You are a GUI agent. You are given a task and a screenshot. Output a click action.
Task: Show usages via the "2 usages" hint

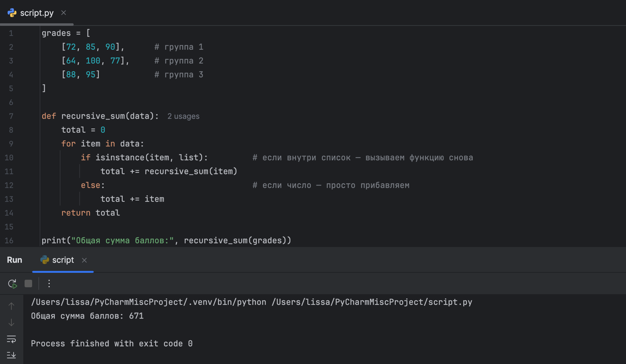pyautogui.click(x=183, y=116)
